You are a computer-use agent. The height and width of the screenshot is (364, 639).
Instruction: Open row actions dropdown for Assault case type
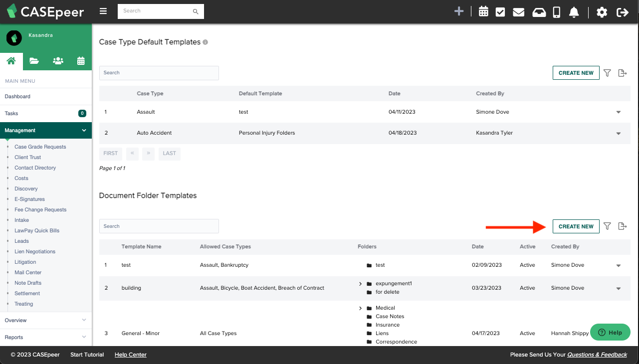pos(619,112)
